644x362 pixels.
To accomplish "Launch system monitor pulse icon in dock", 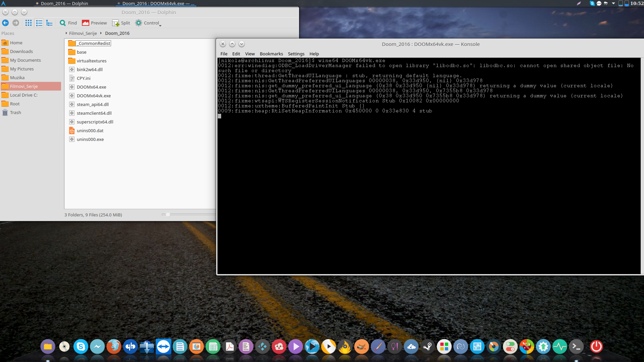I will 560,347.
